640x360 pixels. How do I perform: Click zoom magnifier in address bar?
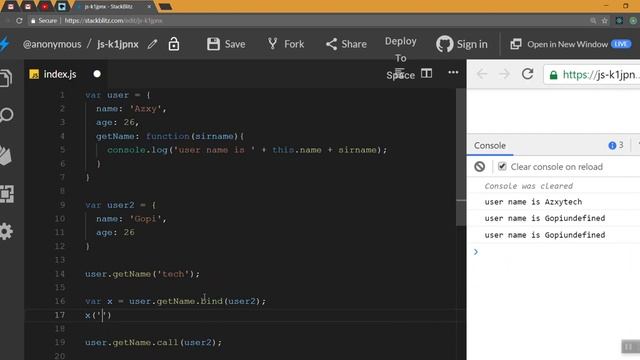[593, 20]
